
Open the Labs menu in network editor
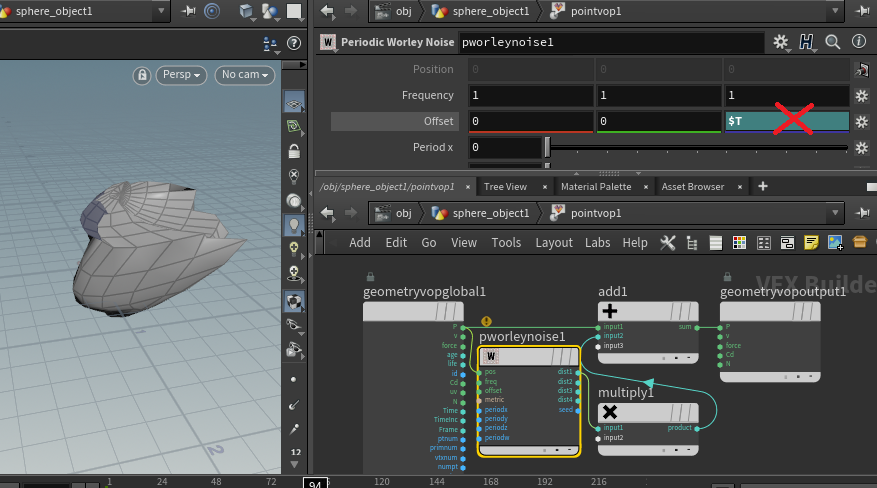click(597, 243)
